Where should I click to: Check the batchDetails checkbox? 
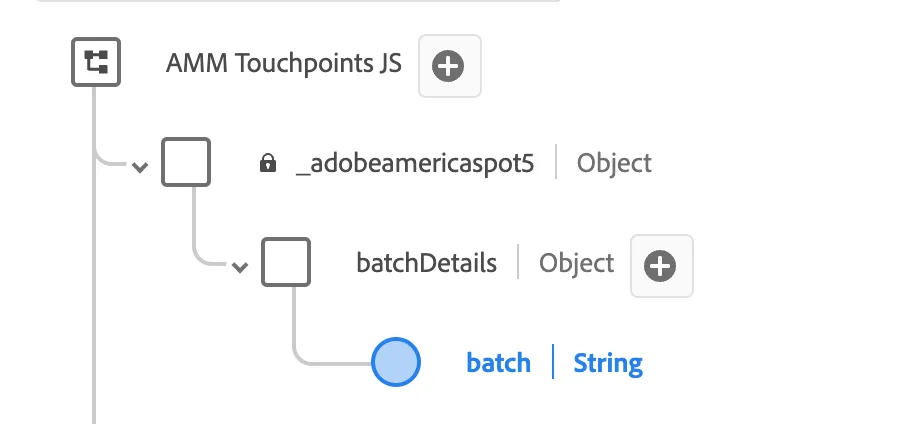point(286,262)
